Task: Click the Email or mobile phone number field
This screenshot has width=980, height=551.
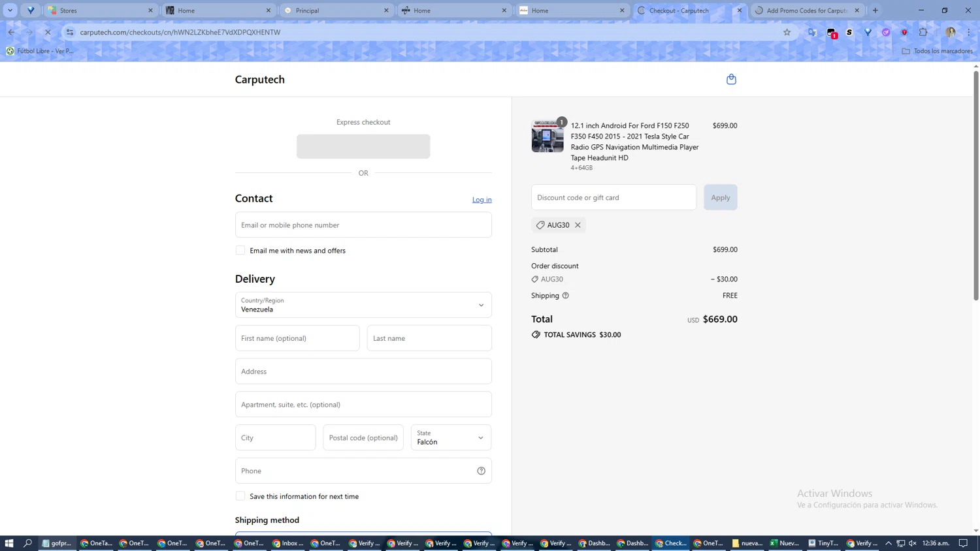Action: click(363, 225)
